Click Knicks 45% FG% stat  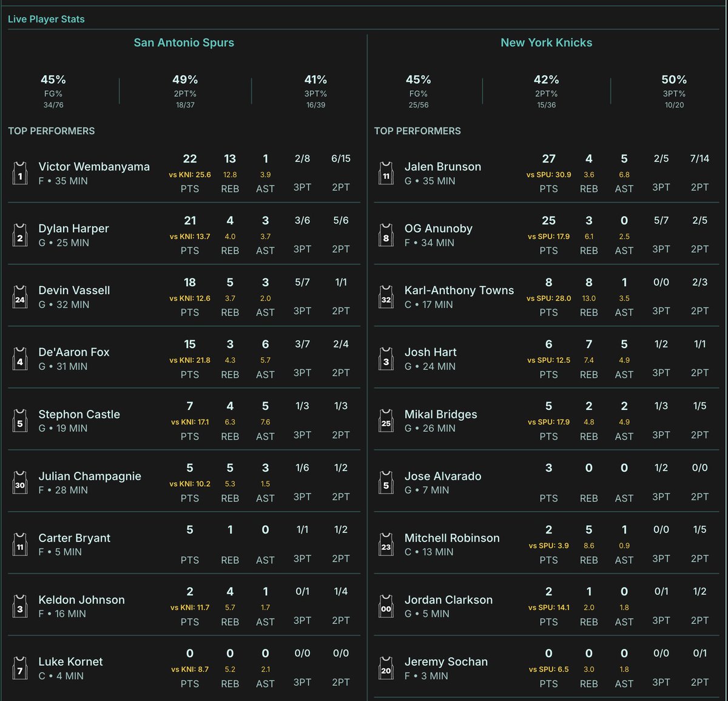click(x=419, y=92)
